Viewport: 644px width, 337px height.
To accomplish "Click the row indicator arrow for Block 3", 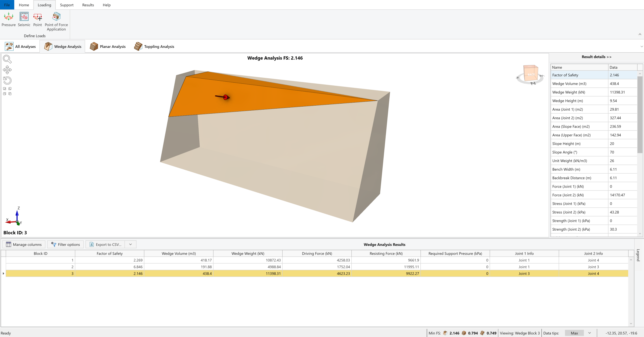I will [3, 273].
